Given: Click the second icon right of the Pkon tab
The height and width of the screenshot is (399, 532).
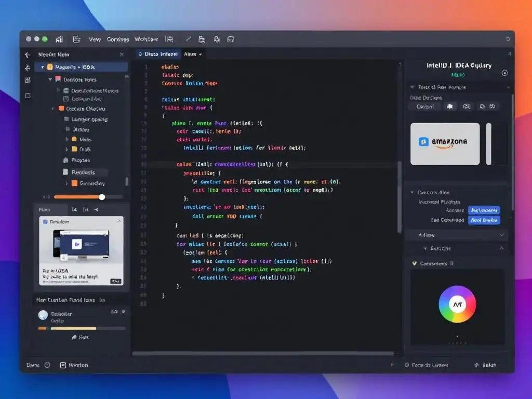Looking at the screenshot, I should (86, 210).
